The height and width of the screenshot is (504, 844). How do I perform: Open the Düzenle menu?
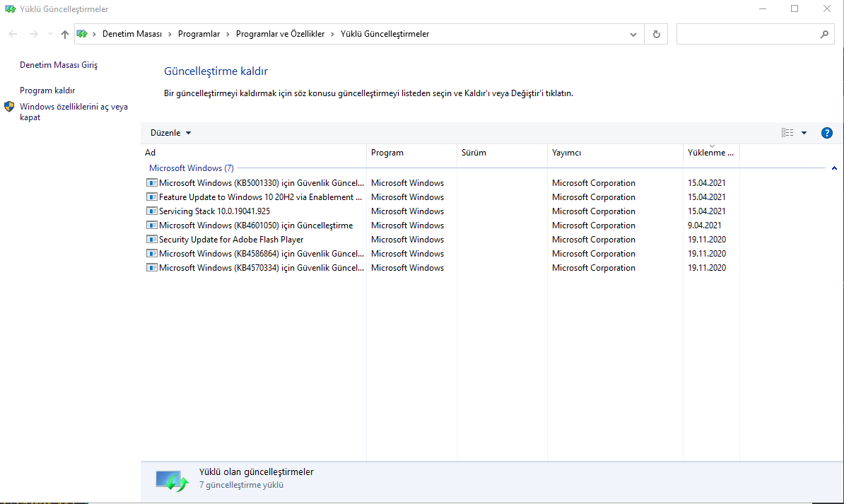pyautogui.click(x=170, y=133)
